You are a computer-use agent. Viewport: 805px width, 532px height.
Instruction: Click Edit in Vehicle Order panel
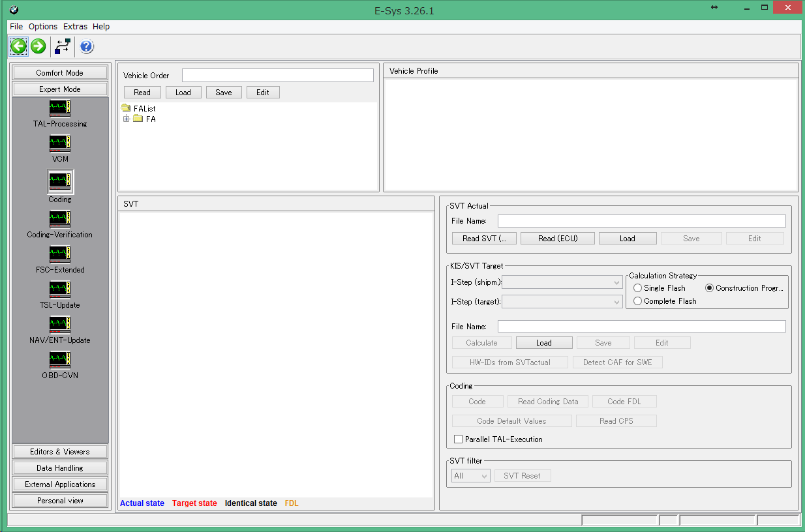[263, 93]
